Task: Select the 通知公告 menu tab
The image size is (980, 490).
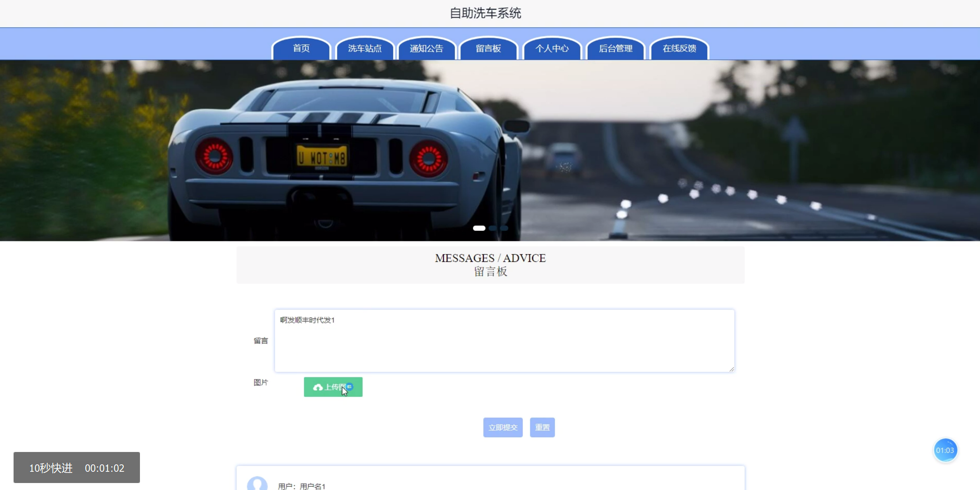Action: click(426, 48)
